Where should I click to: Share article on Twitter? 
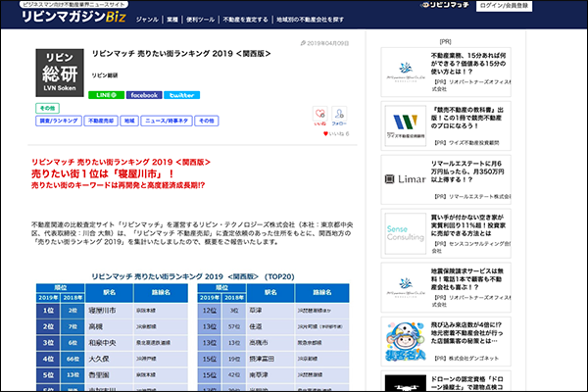pyautogui.click(x=183, y=95)
